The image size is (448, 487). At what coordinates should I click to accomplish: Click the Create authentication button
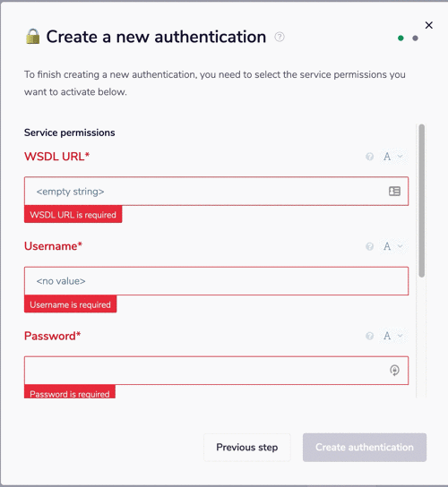[365, 448]
